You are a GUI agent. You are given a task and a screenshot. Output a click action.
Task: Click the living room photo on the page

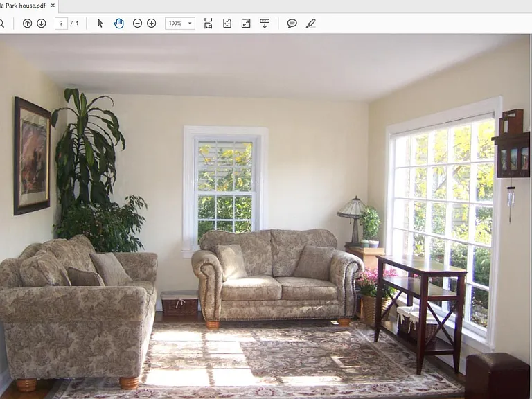[266, 216]
